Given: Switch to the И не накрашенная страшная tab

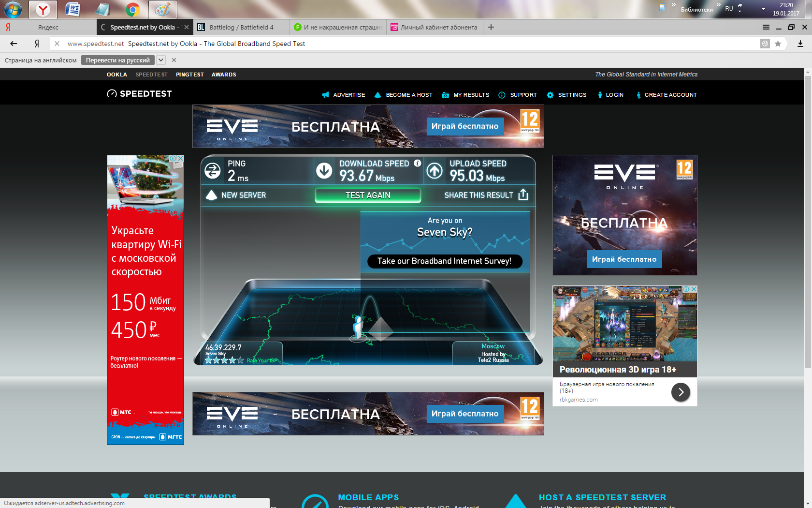Looking at the screenshot, I should (338, 27).
